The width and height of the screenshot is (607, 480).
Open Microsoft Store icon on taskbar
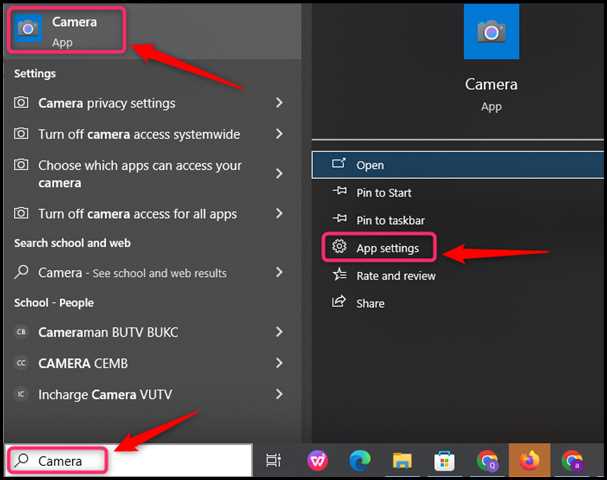(444, 461)
